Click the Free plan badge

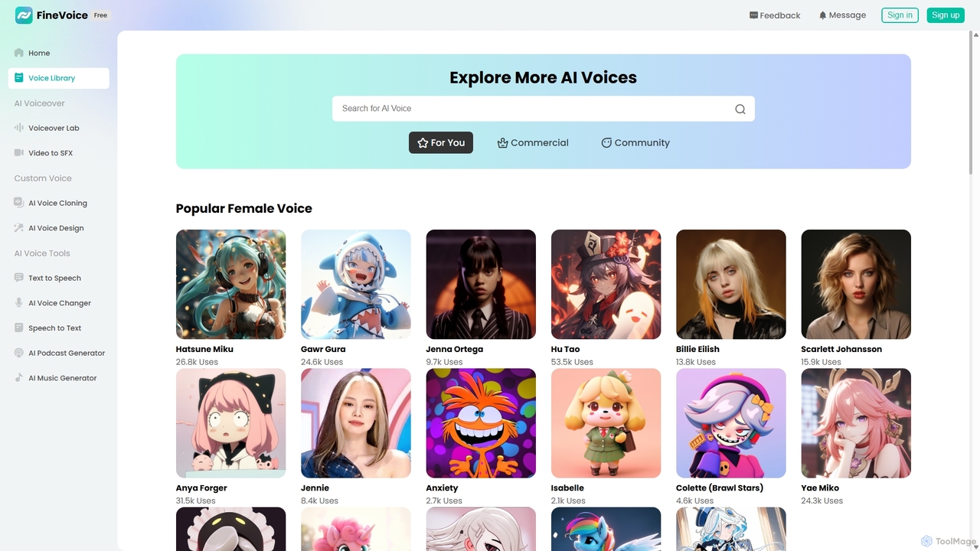[x=100, y=15]
